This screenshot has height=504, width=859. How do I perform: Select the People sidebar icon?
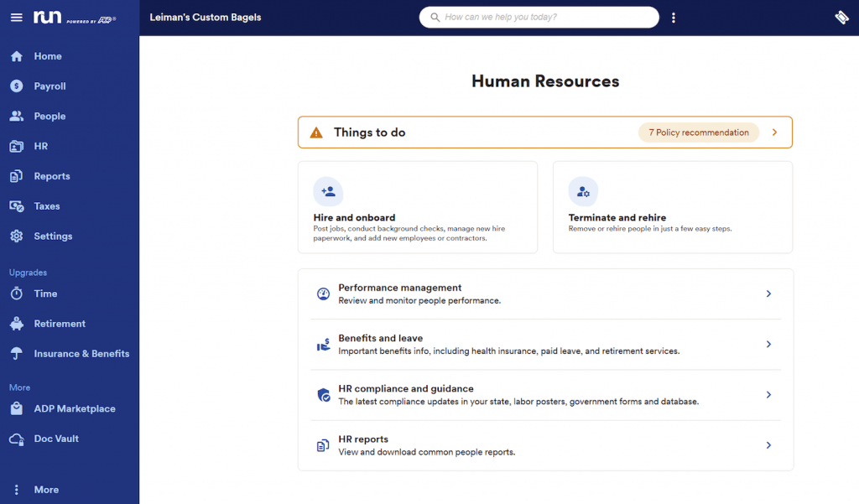17,116
